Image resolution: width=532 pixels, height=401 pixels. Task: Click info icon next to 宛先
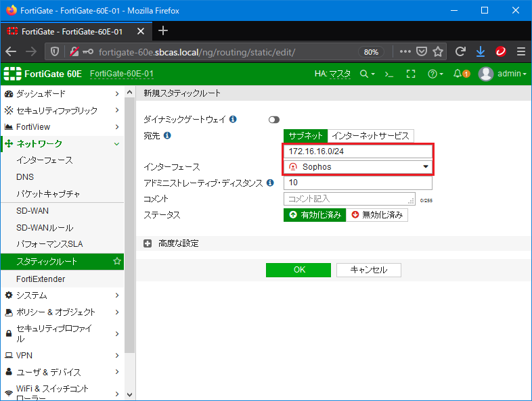coord(167,136)
